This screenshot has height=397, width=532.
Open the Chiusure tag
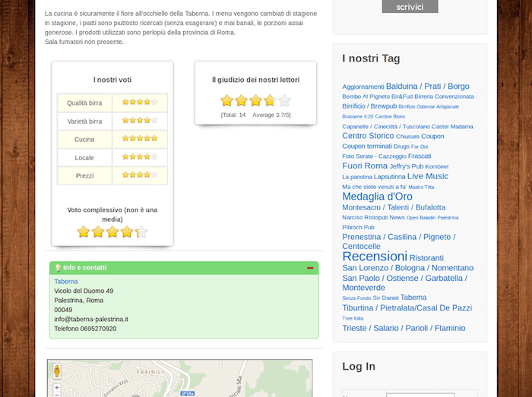[407, 137]
